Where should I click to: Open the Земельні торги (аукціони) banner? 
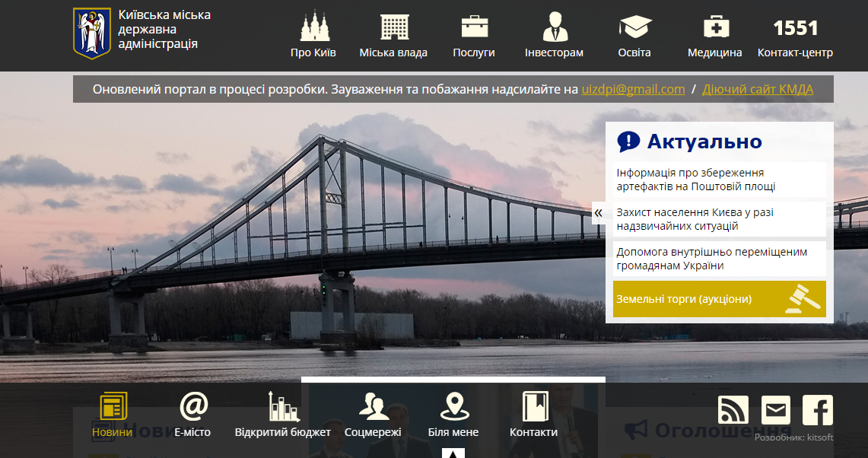click(x=719, y=299)
